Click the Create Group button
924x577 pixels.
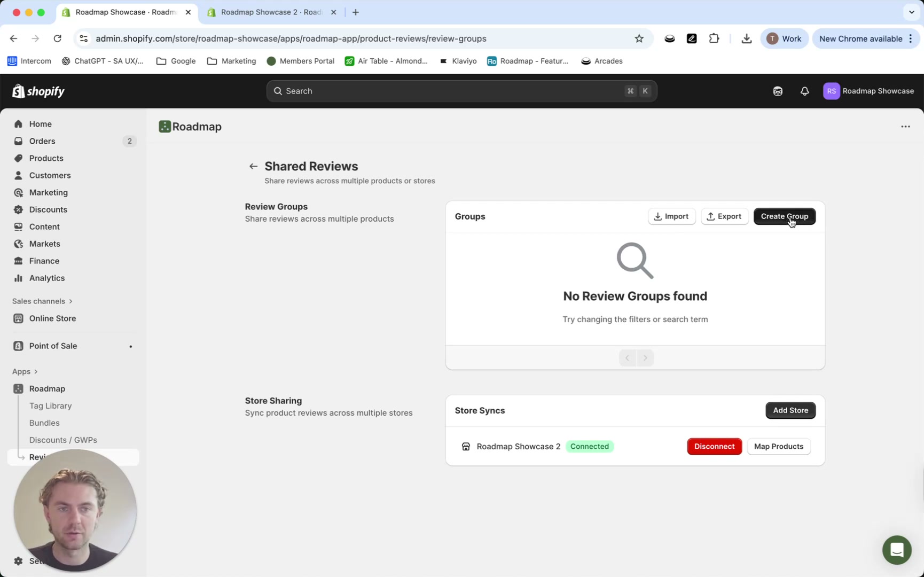784,216
